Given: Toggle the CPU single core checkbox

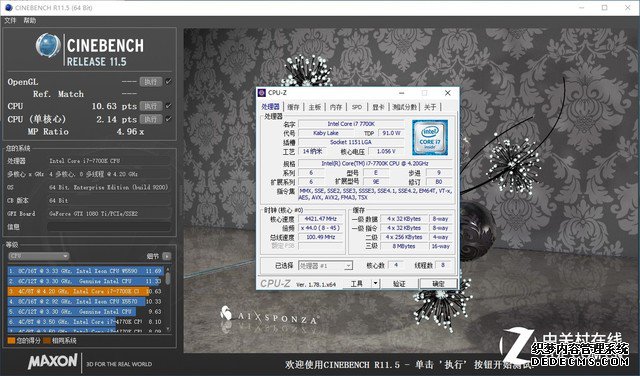Looking at the screenshot, I should tap(168, 119).
